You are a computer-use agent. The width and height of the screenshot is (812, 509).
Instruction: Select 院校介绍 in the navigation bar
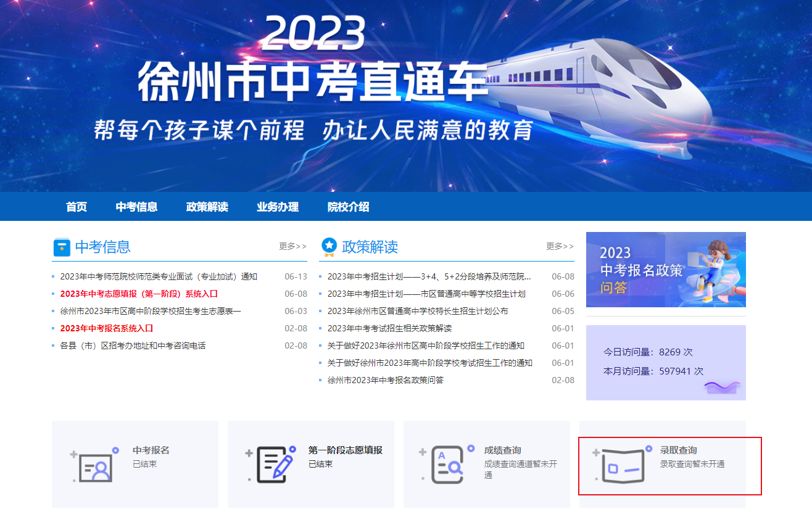click(x=348, y=207)
